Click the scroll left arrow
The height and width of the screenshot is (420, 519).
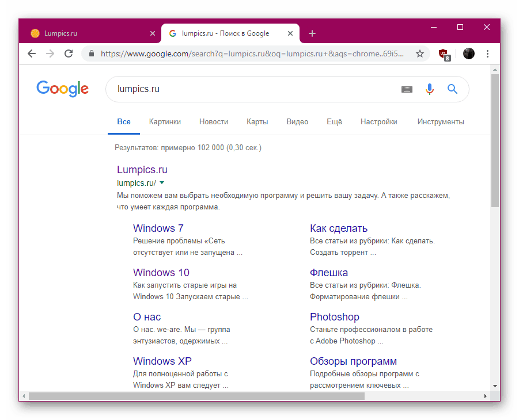coord(24,396)
